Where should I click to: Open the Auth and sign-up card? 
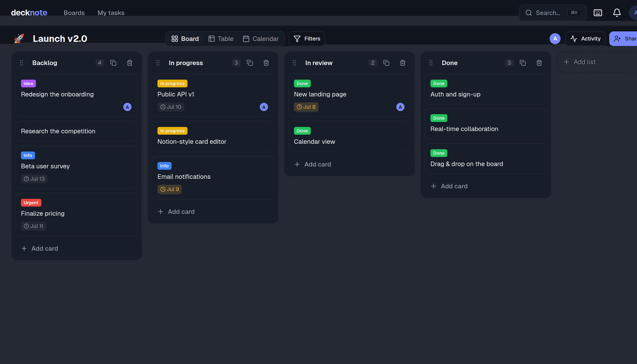(x=486, y=89)
